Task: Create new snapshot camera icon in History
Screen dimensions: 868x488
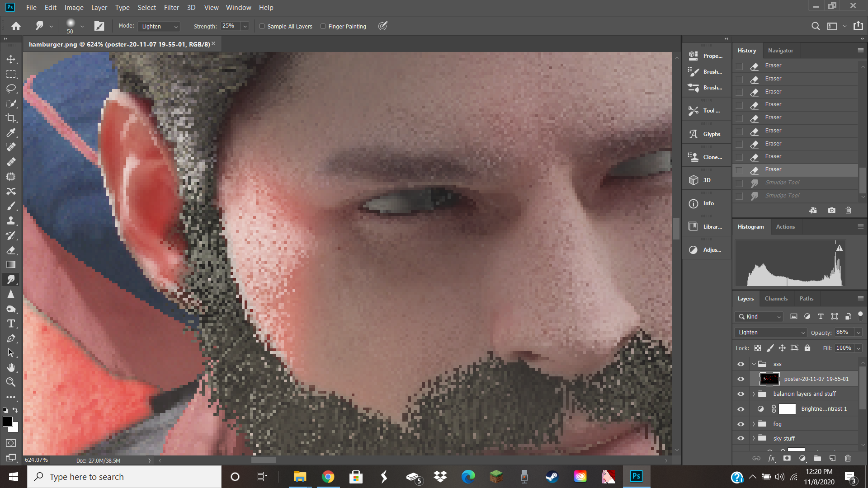Action: tap(831, 211)
